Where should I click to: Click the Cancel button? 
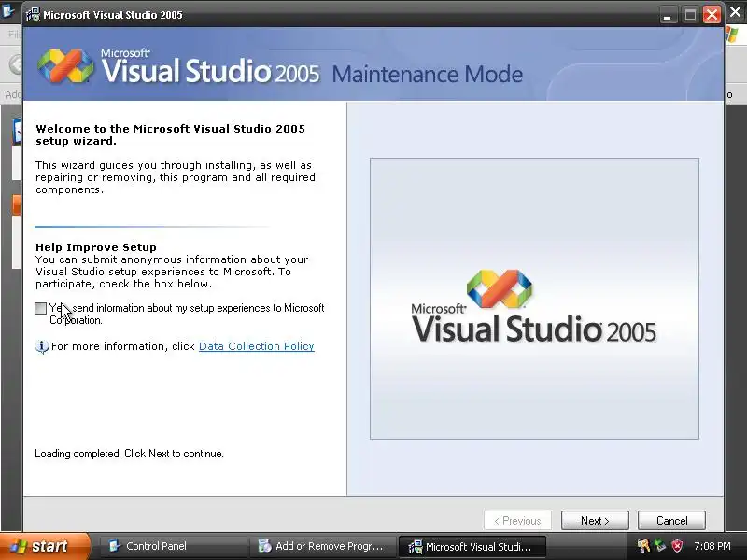point(671,521)
